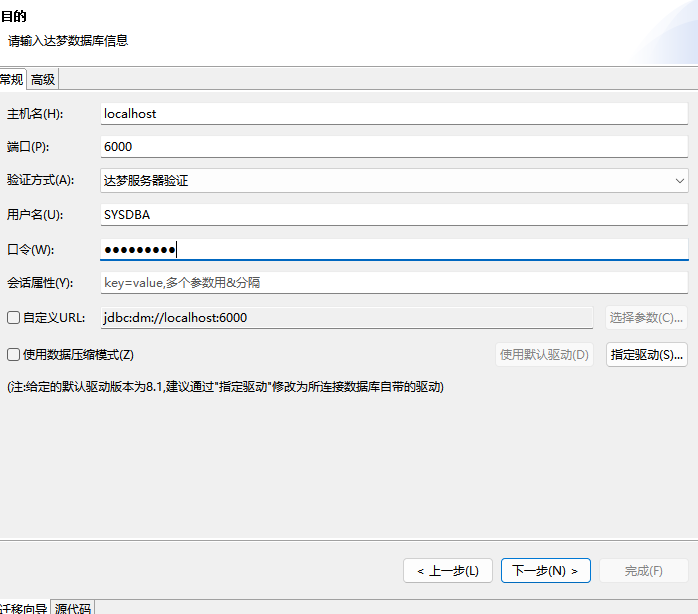Click the 端口 field showing 6000

(394, 147)
